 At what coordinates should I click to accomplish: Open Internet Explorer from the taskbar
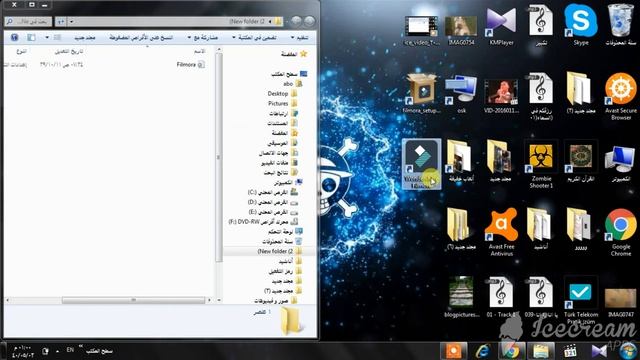click(x=482, y=351)
